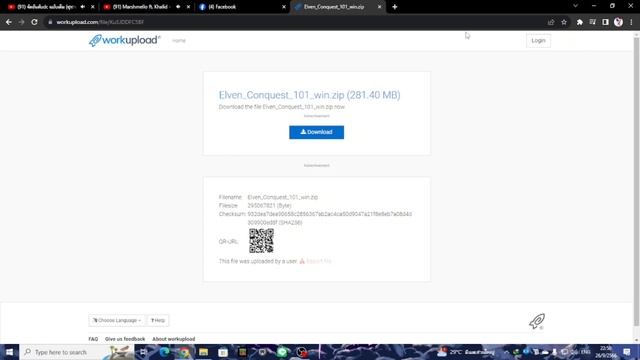Mute the Marshmello tab audio icon

tap(178, 7)
